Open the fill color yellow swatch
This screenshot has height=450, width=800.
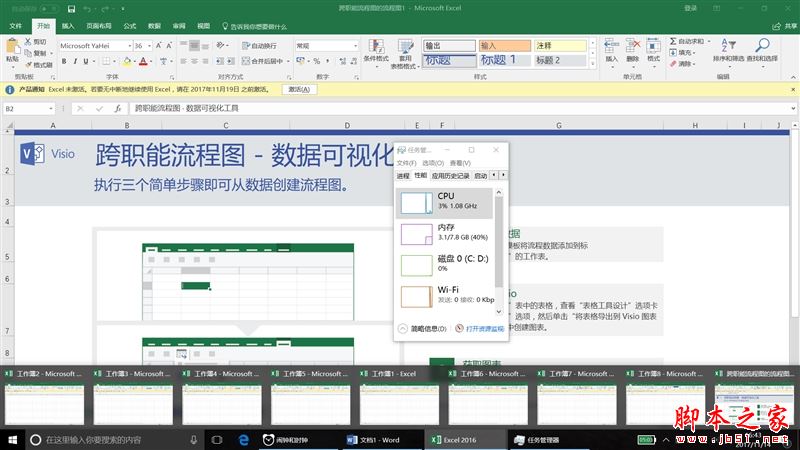(127, 61)
